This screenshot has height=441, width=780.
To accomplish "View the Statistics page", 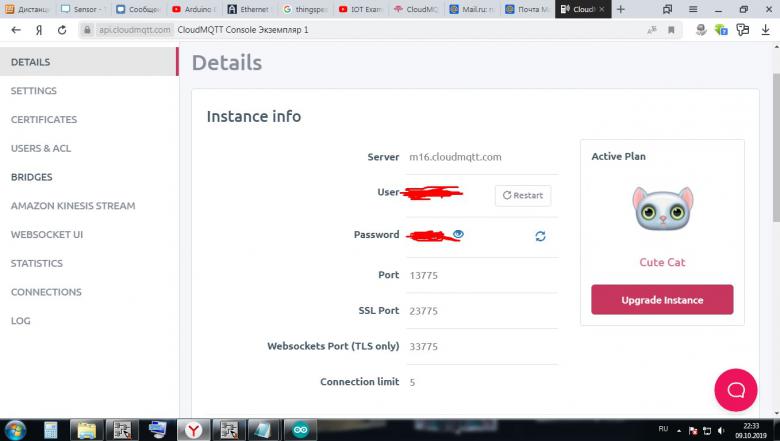I will tap(37, 264).
